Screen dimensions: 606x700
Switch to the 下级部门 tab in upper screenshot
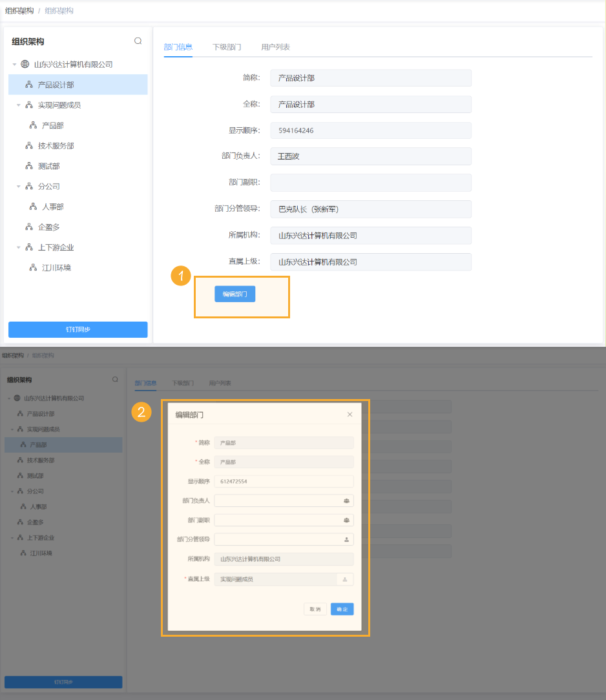[227, 47]
